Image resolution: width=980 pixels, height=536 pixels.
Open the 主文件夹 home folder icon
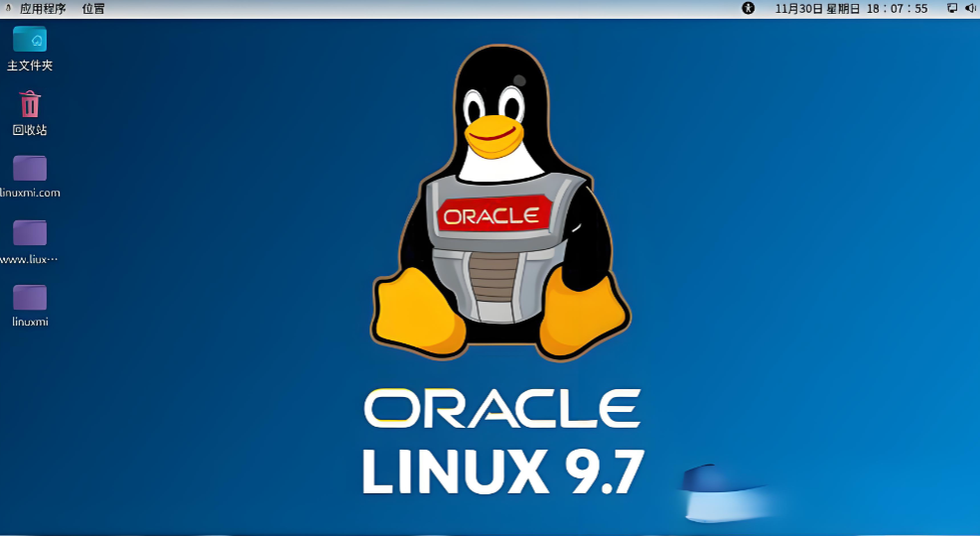tap(30, 39)
